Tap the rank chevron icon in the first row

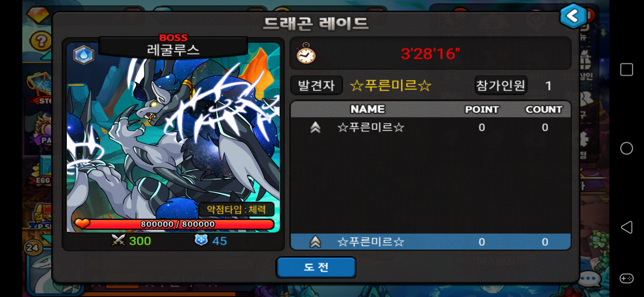315,128
